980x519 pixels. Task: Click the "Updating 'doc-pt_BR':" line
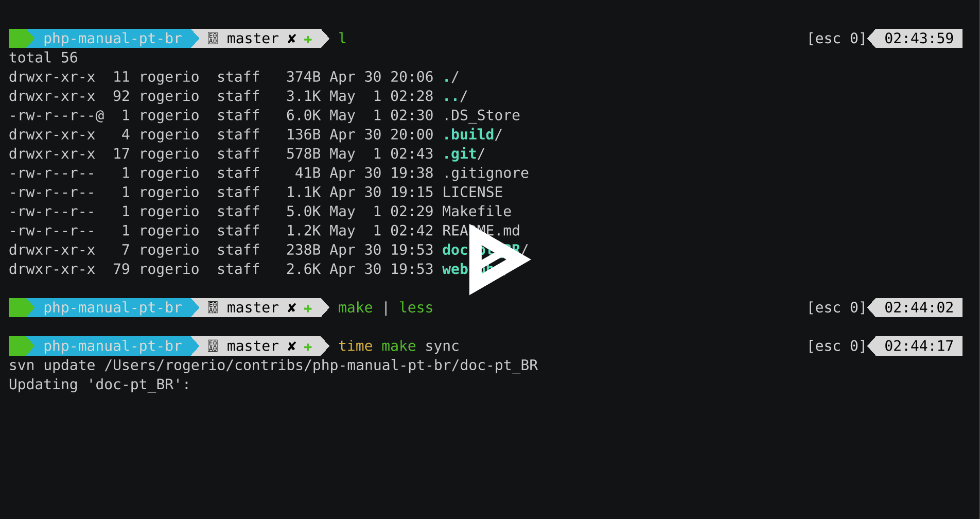point(99,385)
